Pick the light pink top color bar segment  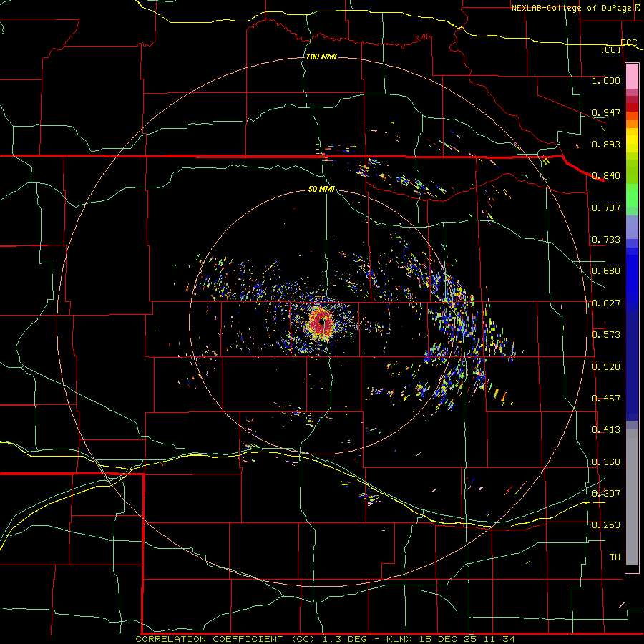tap(632, 77)
